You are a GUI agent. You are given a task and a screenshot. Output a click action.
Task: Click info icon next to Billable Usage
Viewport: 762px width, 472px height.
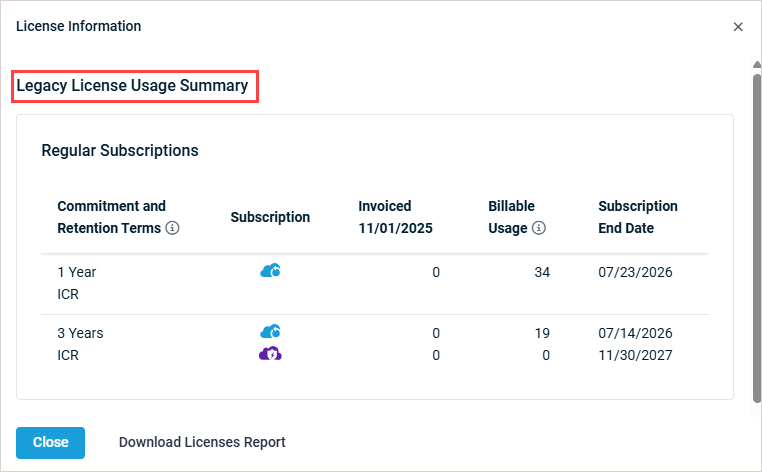click(x=539, y=228)
